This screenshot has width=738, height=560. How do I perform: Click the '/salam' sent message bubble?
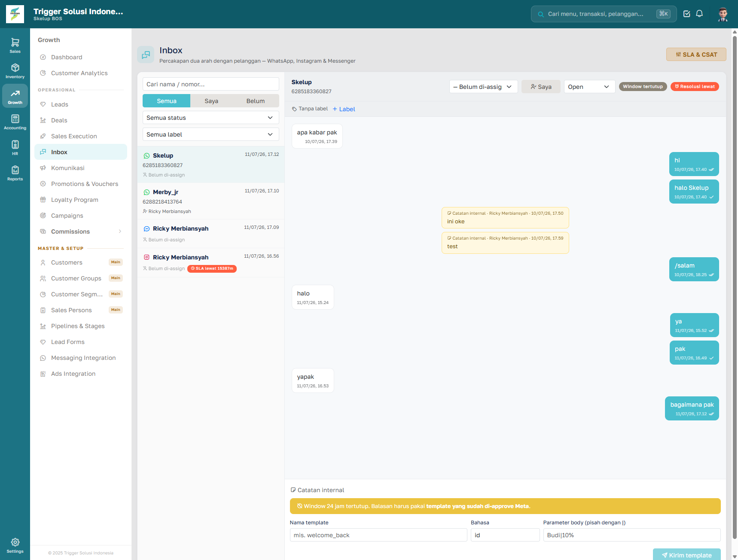(694, 269)
